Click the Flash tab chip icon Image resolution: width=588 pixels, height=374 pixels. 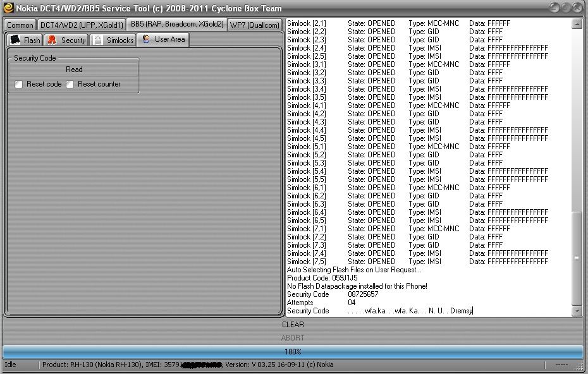pyautogui.click(x=16, y=40)
